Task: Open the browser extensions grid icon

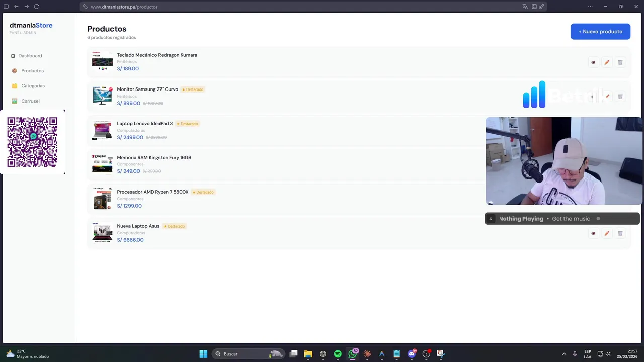Action: tap(534, 7)
